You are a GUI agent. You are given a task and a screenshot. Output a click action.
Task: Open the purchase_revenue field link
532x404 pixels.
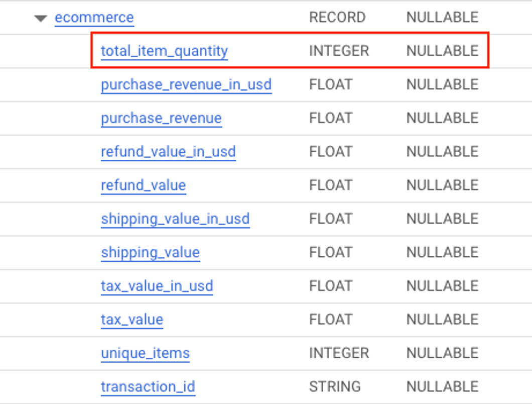[162, 118]
